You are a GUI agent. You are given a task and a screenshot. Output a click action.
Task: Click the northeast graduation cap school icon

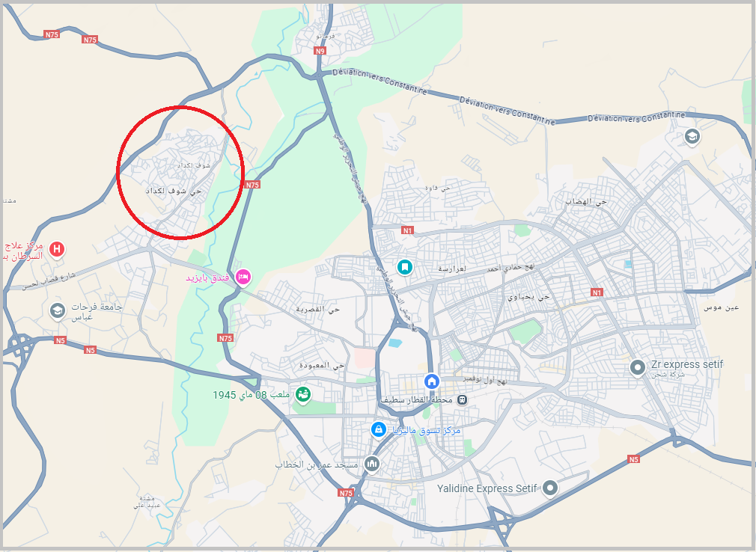[692, 136]
